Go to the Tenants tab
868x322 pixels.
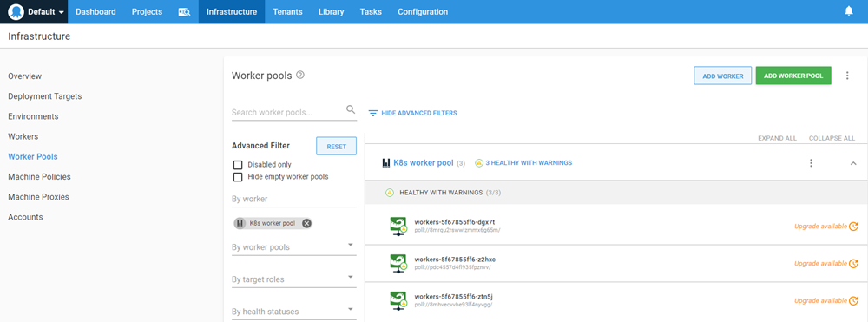coord(288,11)
